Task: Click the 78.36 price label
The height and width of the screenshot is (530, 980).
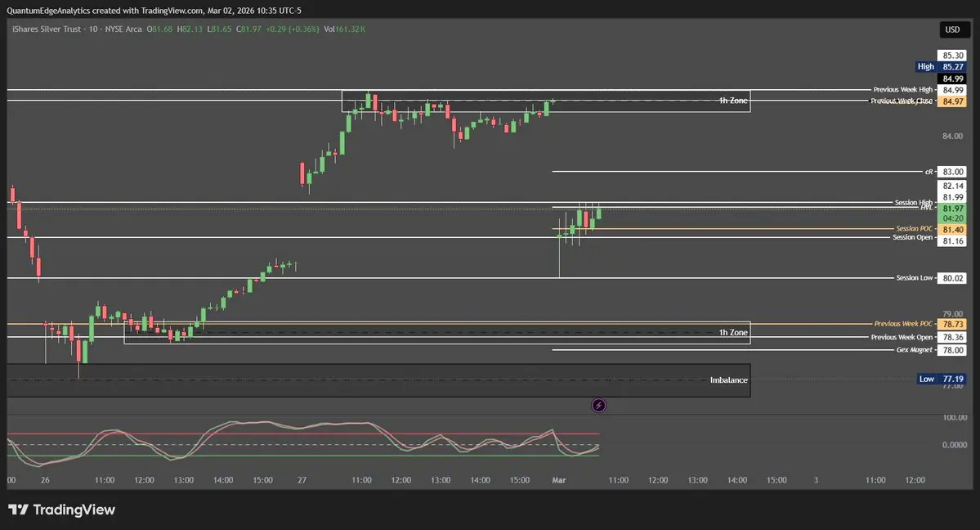Action: 952,337
